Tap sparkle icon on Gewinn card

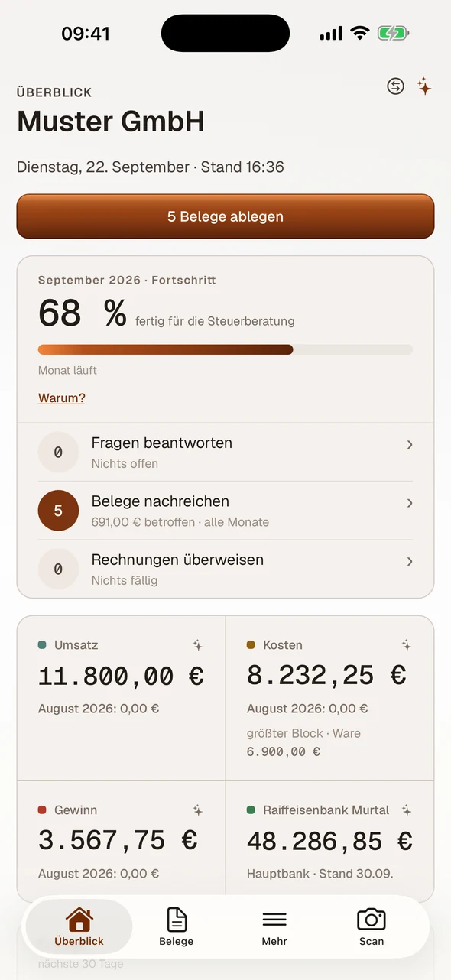click(x=198, y=810)
